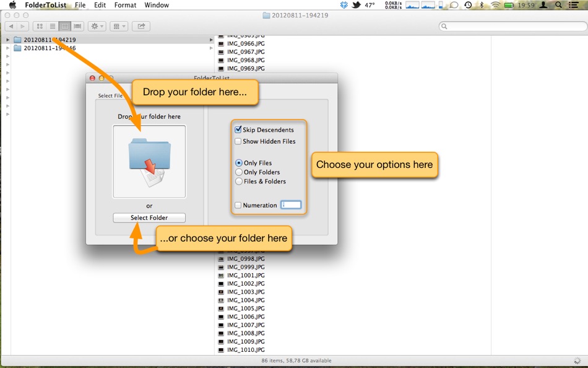
Task: Click the 19:59 menu bar clock
Action: pos(526,5)
